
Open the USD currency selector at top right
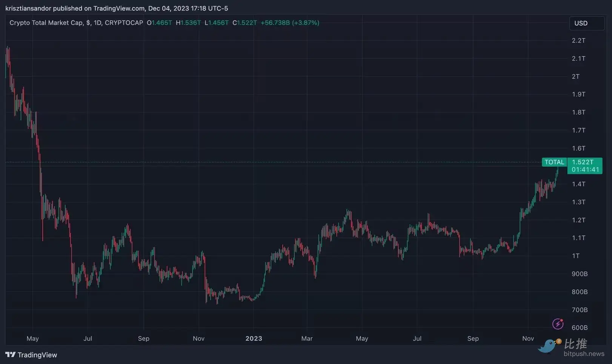(x=586, y=23)
